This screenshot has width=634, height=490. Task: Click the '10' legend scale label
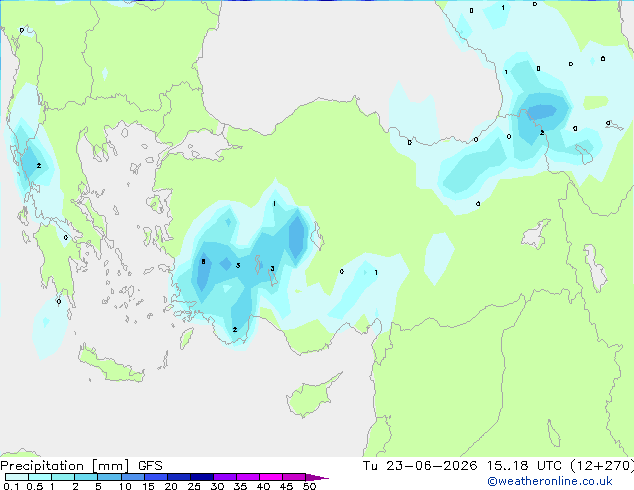tap(125, 486)
